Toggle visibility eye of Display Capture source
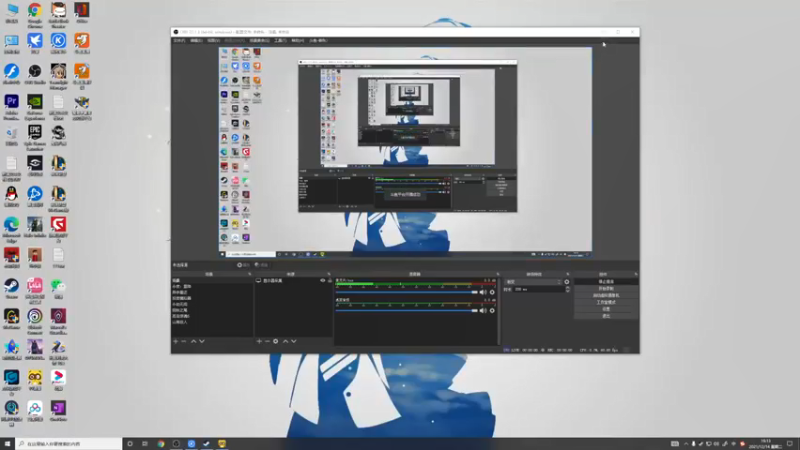Image resolution: width=800 pixels, height=450 pixels. pos(322,281)
